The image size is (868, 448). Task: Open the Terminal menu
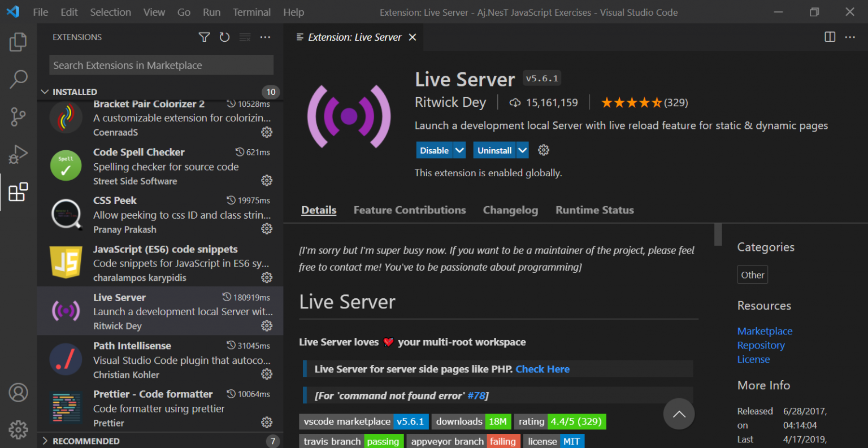251,12
